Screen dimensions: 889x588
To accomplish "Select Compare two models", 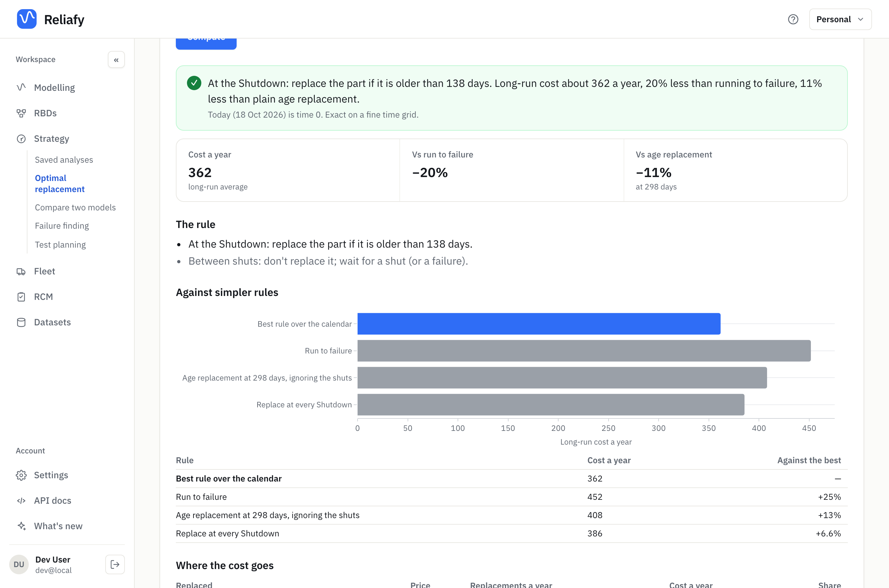I will pos(75,207).
